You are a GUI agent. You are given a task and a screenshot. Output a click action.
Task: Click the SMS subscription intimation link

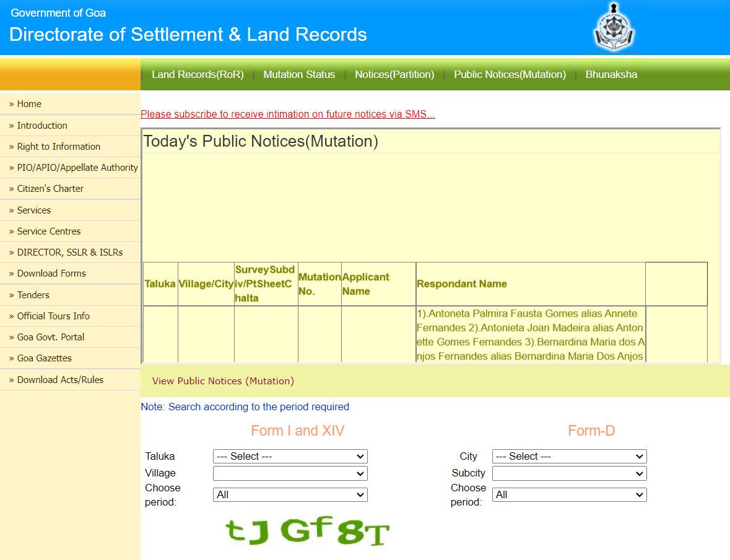287,114
